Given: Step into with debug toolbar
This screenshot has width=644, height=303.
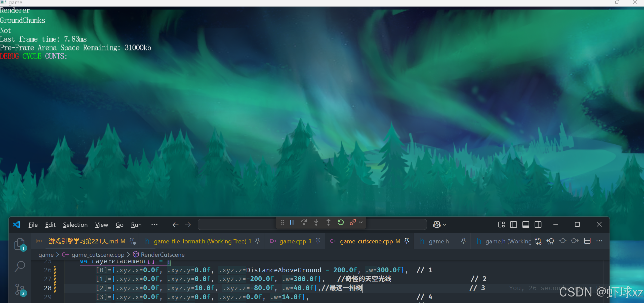Looking at the screenshot, I should pyautogui.click(x=316, y=222).
